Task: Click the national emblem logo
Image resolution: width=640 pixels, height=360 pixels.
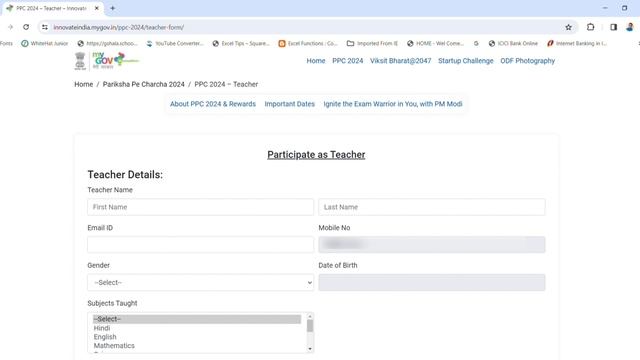Action: click(80, 61)
